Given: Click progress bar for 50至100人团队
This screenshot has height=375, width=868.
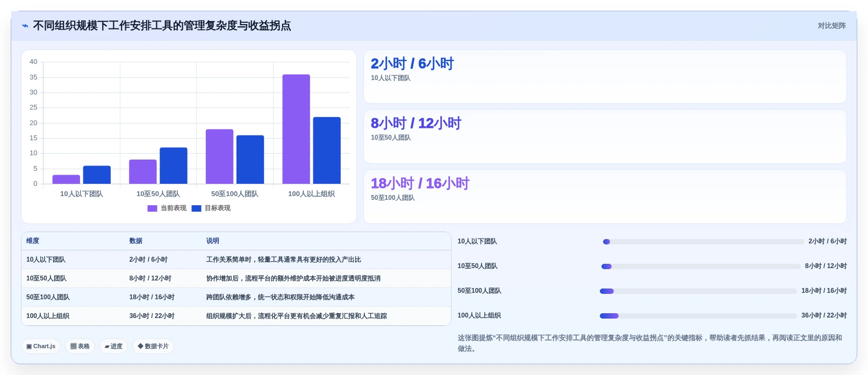Looking at the screenshot, I should tap(698, 291).
